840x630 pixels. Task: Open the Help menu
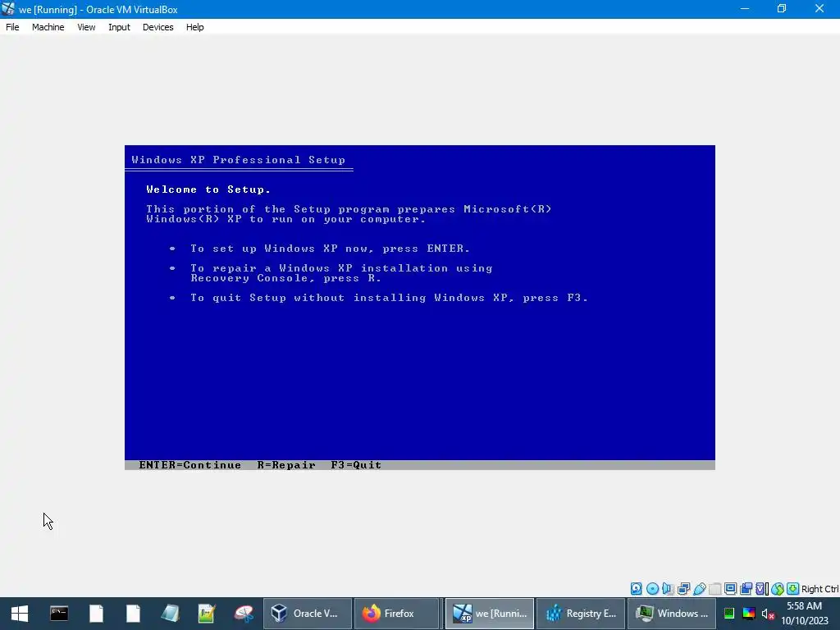click(x=195, y=27)
